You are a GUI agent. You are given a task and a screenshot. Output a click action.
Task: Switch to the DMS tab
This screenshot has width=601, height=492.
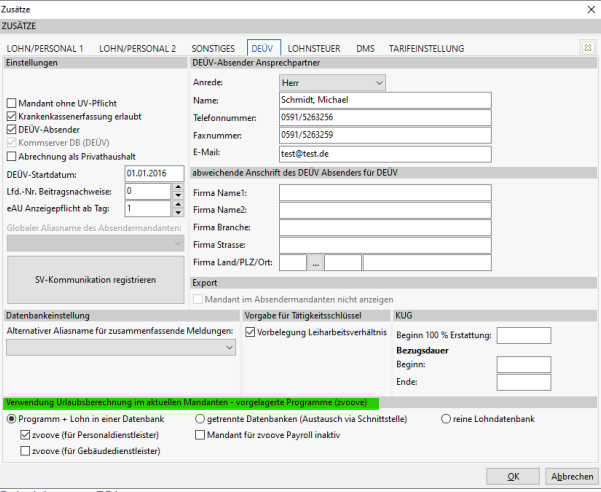[365, 49]
